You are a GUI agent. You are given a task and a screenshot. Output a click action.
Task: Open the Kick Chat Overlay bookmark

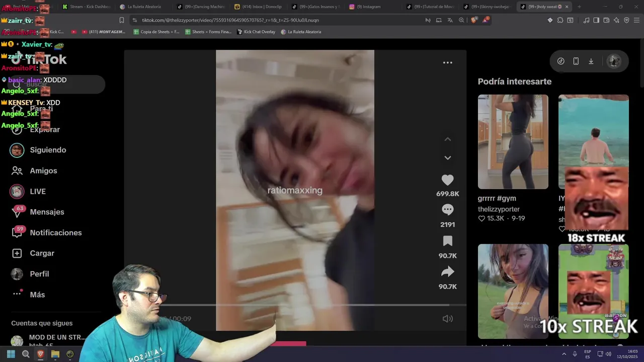click(256, 32)
